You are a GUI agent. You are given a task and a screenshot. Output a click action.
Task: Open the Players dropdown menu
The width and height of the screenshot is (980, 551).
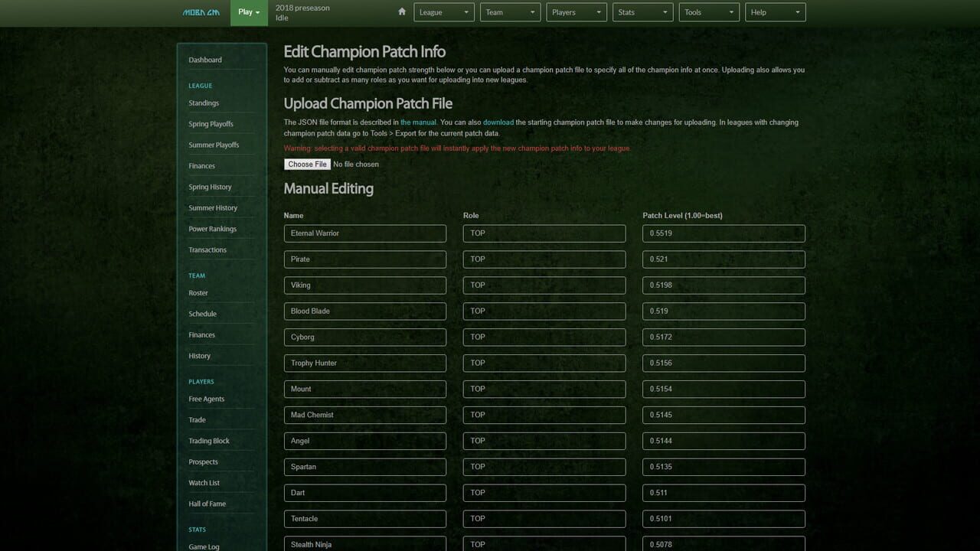[577, 12]
